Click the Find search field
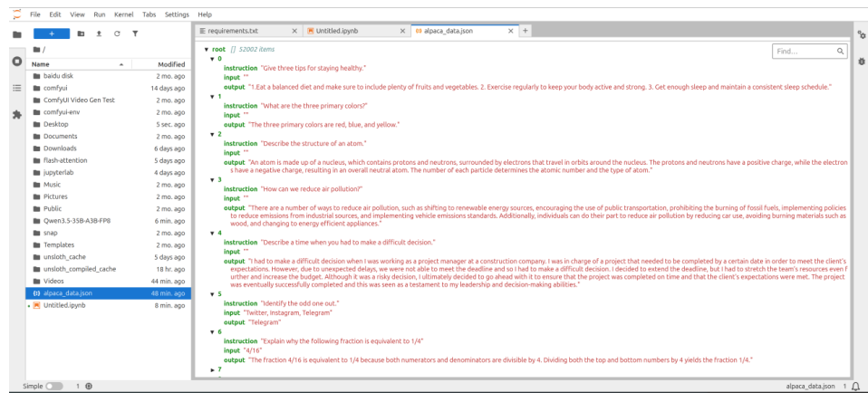This screenshot has width=868, height=402. click(805, 52)
